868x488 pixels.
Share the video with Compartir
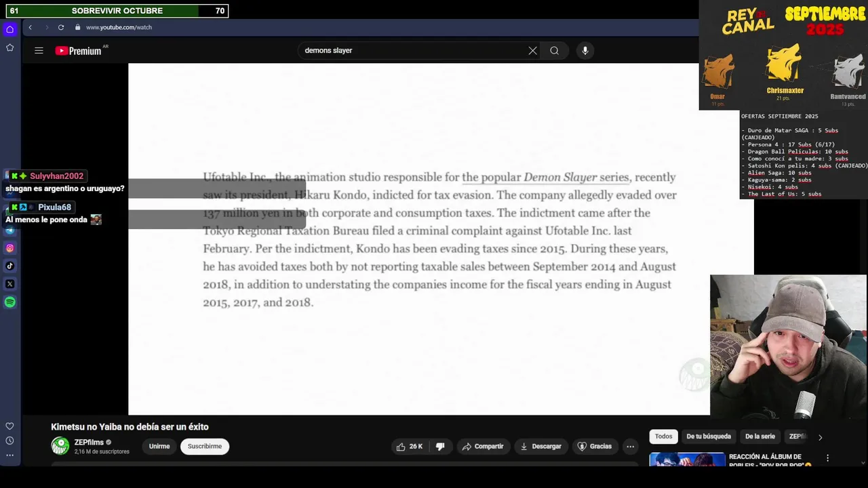click(483, 446)
